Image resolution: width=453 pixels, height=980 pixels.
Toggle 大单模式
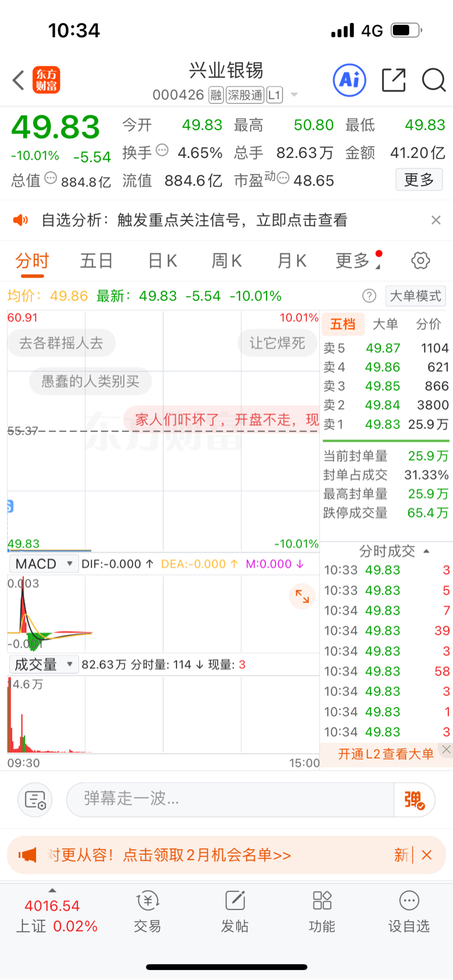pyautogui.click(x=415, y=296)
